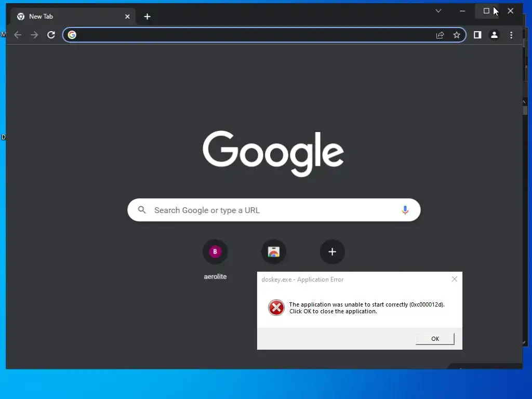This screenshot has height=399, width=532.
Task: Share this page icon in address bar
Action: 440,35
